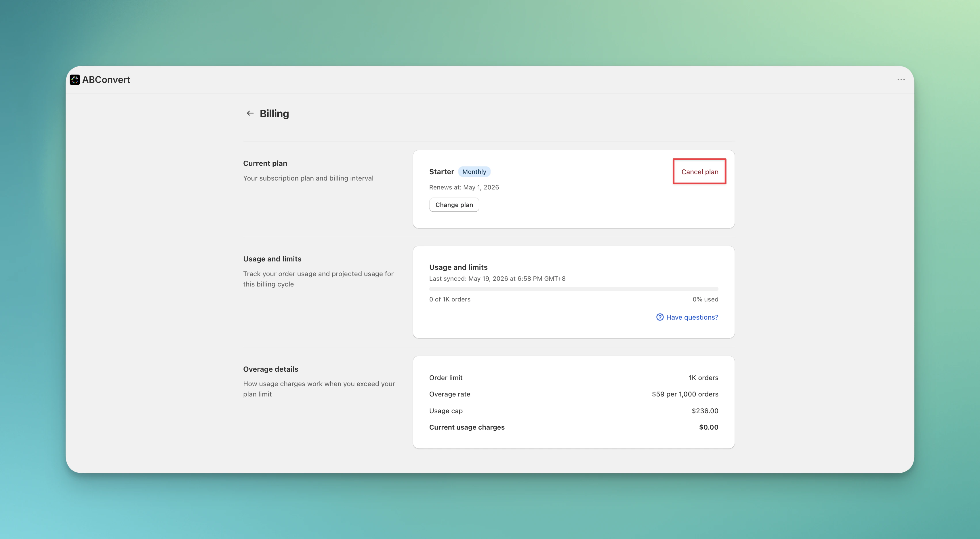980x539 pixels.
Task: Go back using the arrow beside Billing
Action: pyautogui.click(x=250, y=113)
